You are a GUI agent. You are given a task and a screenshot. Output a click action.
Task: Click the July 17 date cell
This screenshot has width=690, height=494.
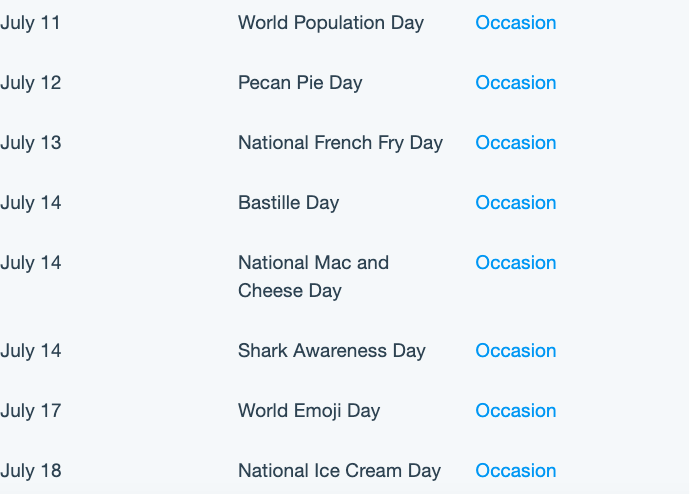point(30,411)
